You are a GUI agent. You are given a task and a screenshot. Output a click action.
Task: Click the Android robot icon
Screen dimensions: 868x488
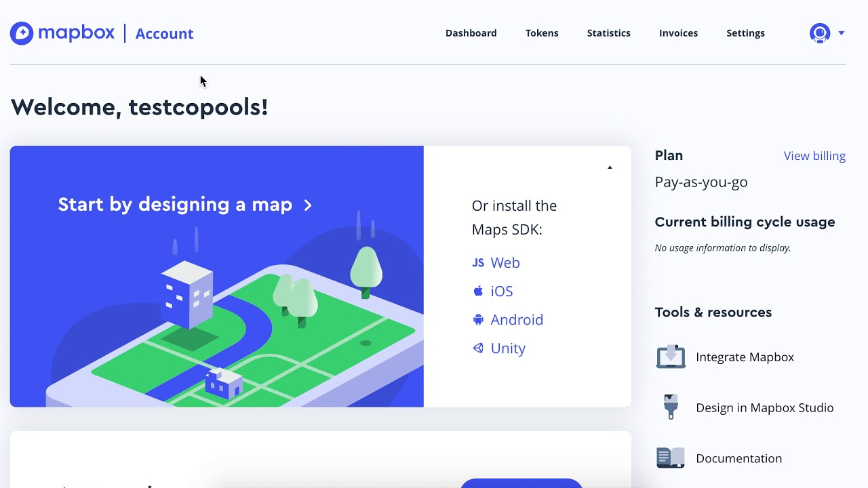478,319
